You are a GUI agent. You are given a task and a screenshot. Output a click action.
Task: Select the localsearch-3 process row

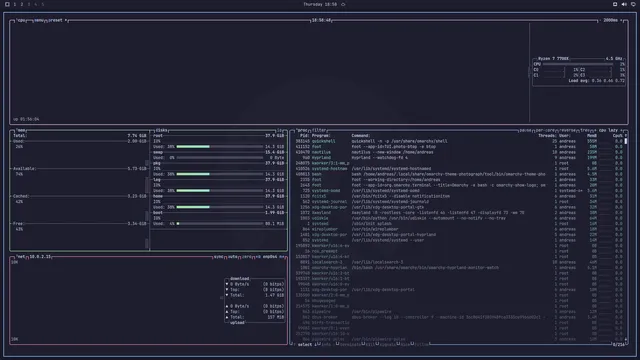(x=459, y=262)
